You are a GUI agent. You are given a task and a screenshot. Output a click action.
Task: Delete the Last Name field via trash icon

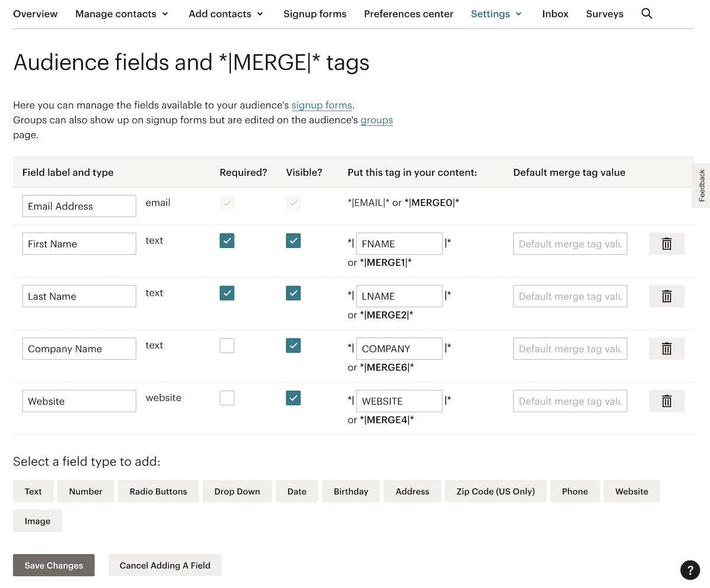667,296
